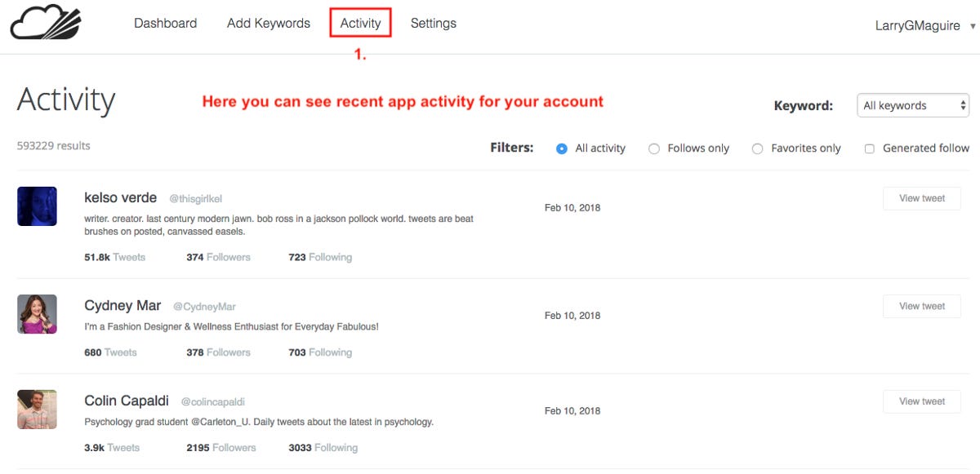This screenshot has height=474, width=980.
Task: Go to the Dashboard tab
Action: (x=165, y=23)
